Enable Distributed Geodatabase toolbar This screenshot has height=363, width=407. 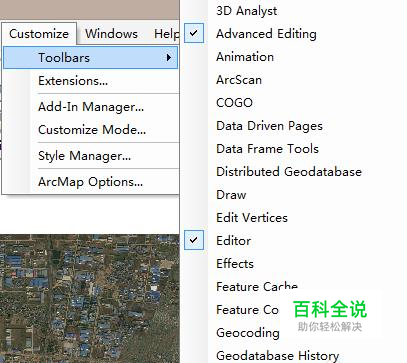pos(289,172)
